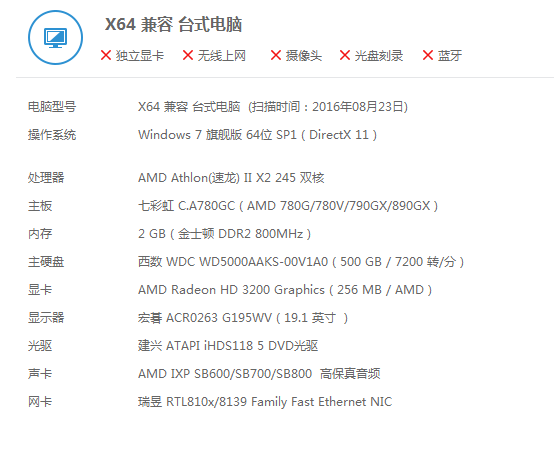Click the 蓝牙 feature label
This screenshot has width=554, height=452.
[x=450, y=56]
